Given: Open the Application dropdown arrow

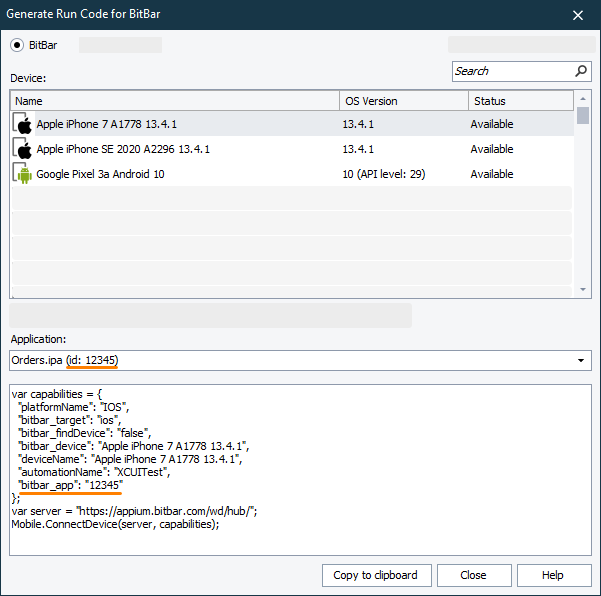Looking at the screenshot, I should pos(581,360).
